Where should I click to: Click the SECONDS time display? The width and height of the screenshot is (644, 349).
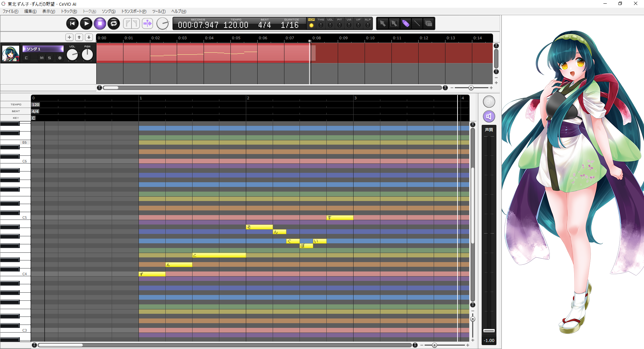click(198, 25)
